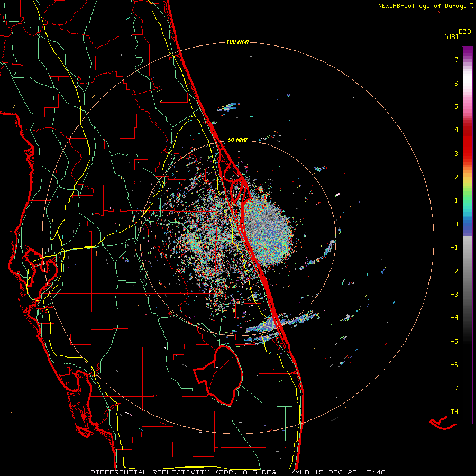This screenshot has width=476, height=476.
Task: Click the Lake Okeechobee outline on the map
Action: 219,375
